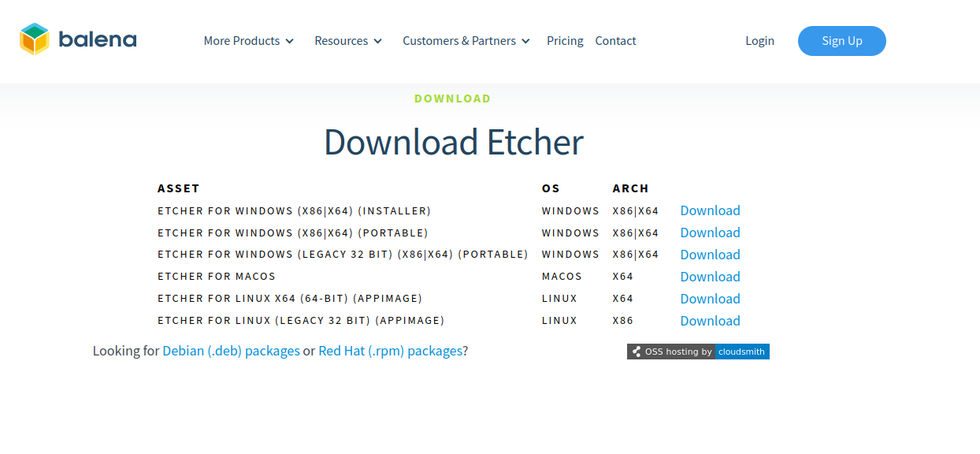This screenshot has width=980, height=454.
Task: Open the Contact menu item
Action: (615, 41)
